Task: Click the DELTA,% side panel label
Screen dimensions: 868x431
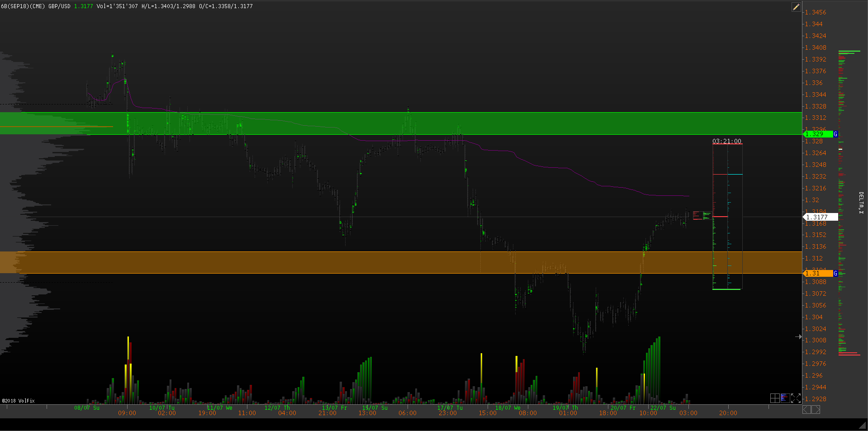Action: (861, 203)
